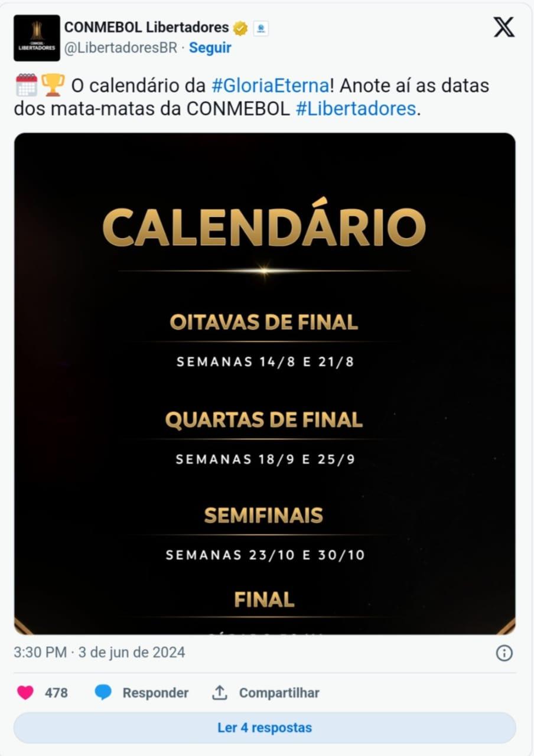The height and width of the screenshot is (756, 534).
Task: Click the gold verified badge
Action: [240, 28]
